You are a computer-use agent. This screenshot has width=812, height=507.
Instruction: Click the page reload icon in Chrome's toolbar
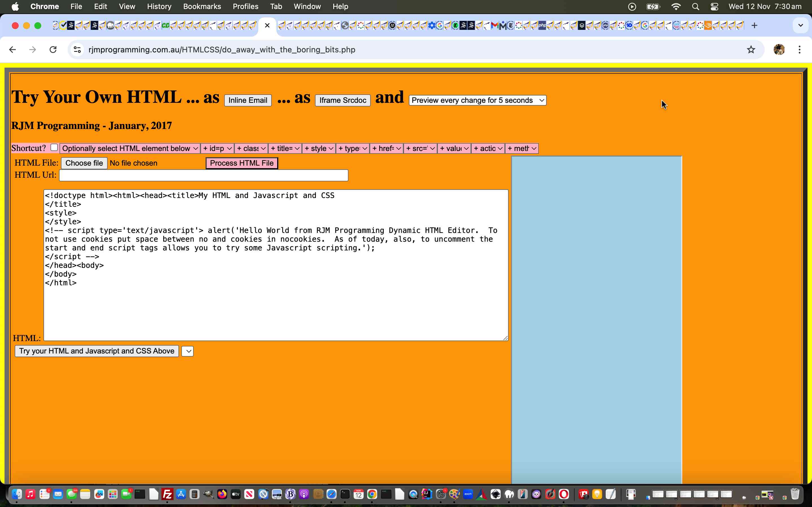pyautogui.click(x=53, y=49)
